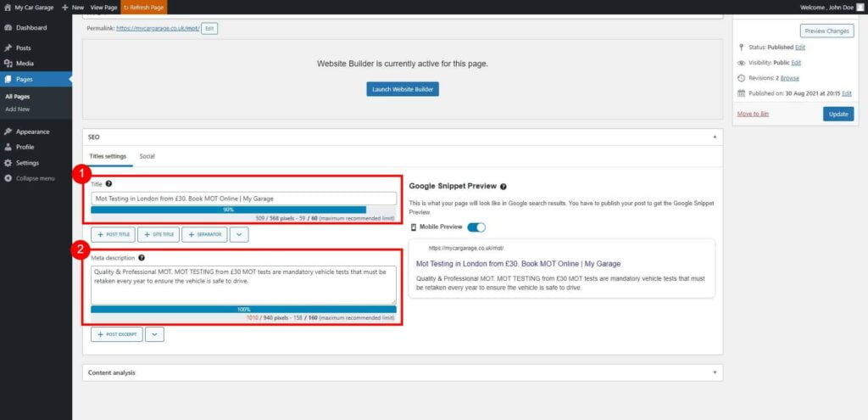Click the help icon beside Google Snippet Preview
This screenshot has width=868, height=420.
click(x=504, y=187)
